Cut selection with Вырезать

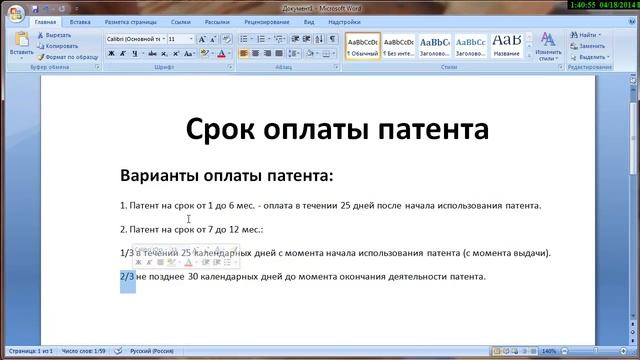[x=54, y=36]
